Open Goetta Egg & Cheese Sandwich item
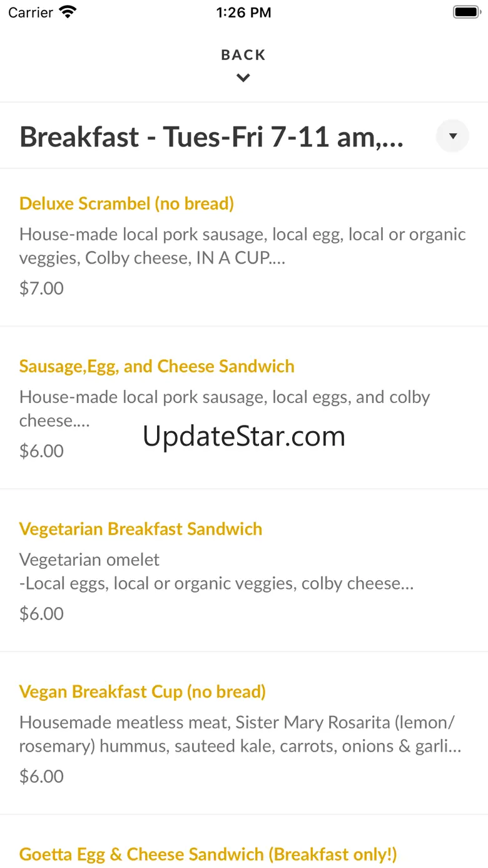The width and height of the screenshot is (488, 868). click(x=208, y=854)
